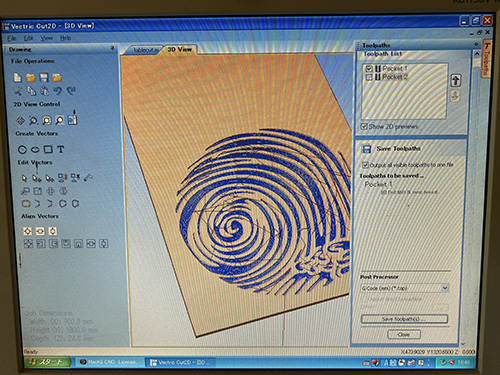
Task: Click the Close button in the Toolpaths panel
Action: (404, 334)
